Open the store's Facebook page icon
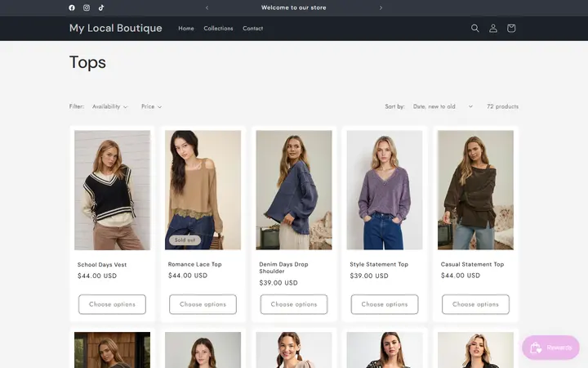 [x=72, y=7]
